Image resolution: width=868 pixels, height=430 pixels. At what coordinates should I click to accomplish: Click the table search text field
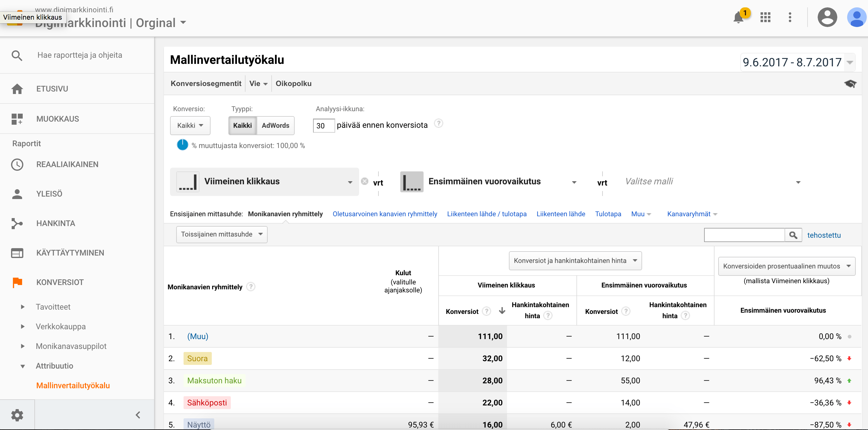click(744, 235)
